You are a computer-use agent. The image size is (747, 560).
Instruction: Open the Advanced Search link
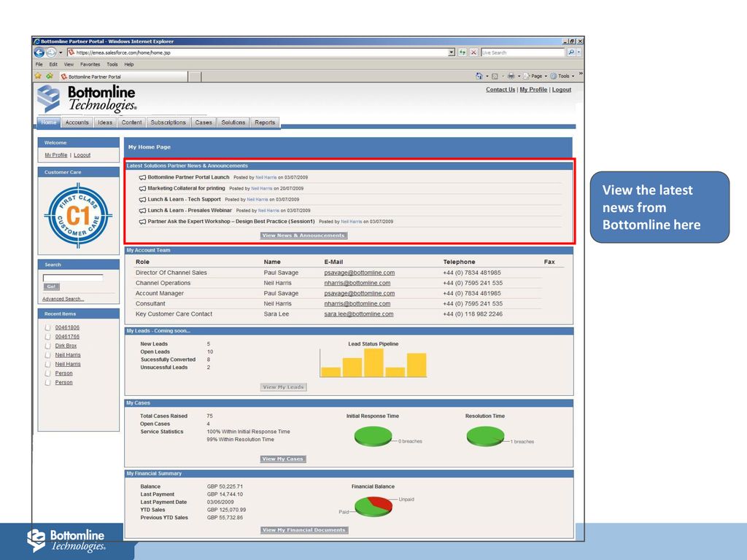tap(63, 299)
